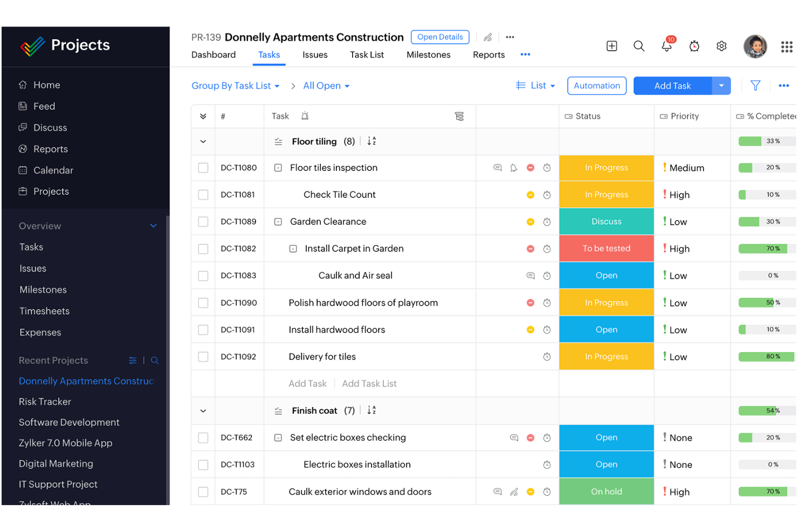Open the global search icon

click(x=639, y=46)
